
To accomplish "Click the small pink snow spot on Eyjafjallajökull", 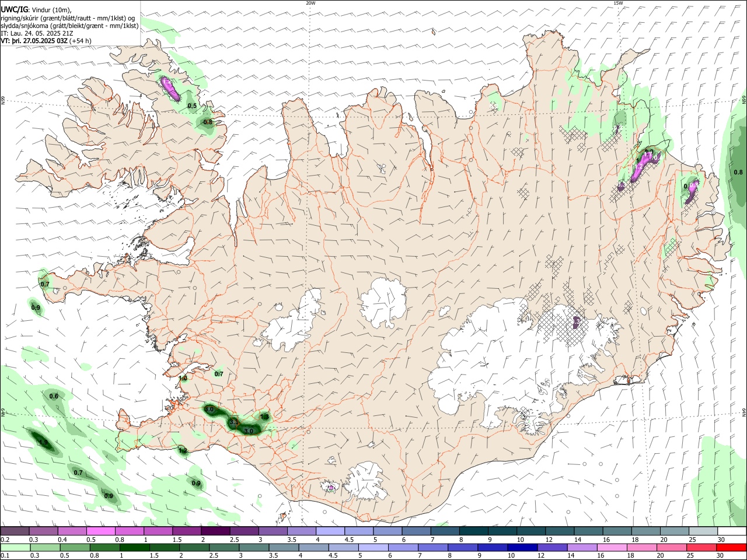I will [331, 487].
